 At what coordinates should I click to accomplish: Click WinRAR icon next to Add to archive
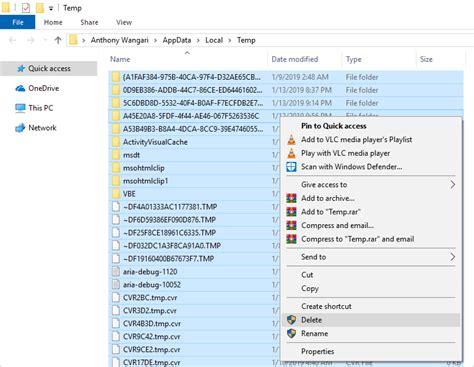291,198
